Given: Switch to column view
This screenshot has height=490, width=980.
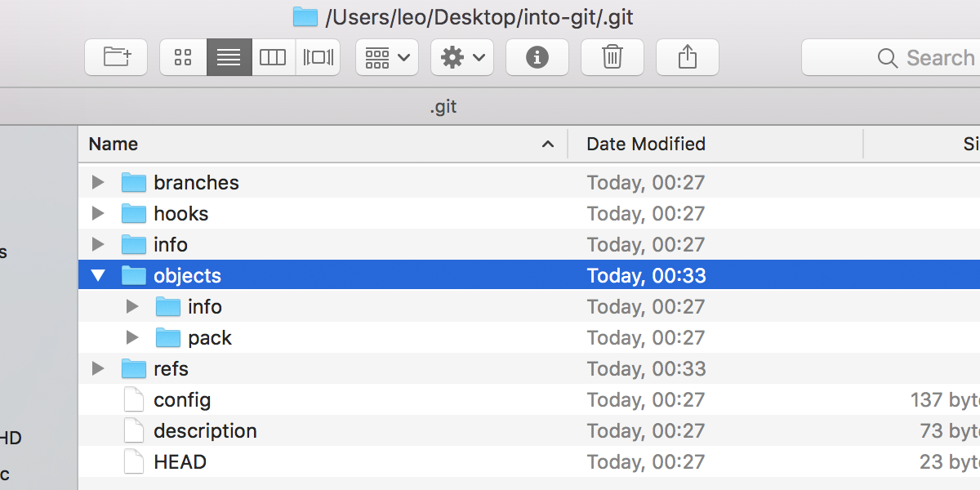Looking at the screenshot, I should click(273, 57).
